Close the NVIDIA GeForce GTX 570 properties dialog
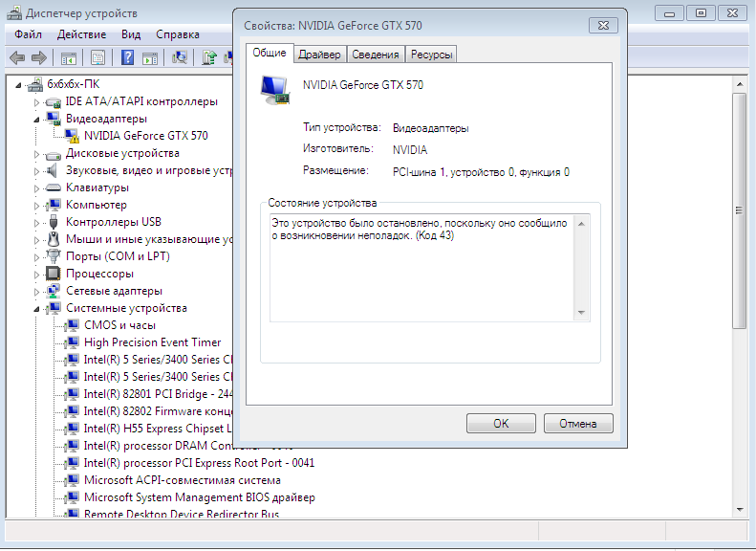The image size is (756, 551). tap(603, 26)
